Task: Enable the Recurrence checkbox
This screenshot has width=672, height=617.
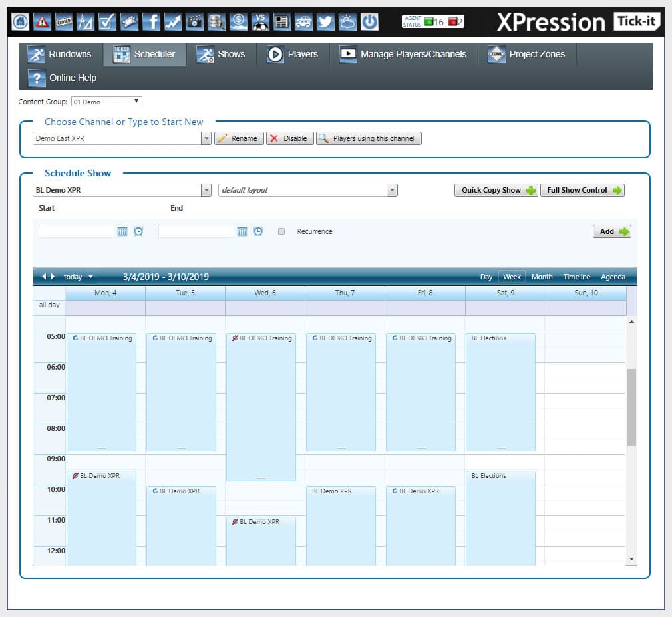Action: click(281, 231)
